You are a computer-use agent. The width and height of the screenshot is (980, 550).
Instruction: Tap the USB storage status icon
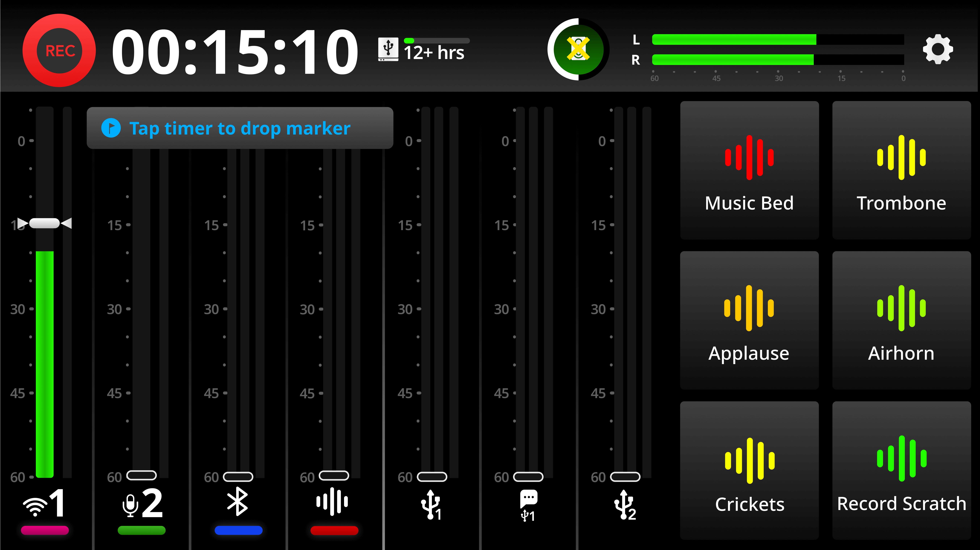388,49
